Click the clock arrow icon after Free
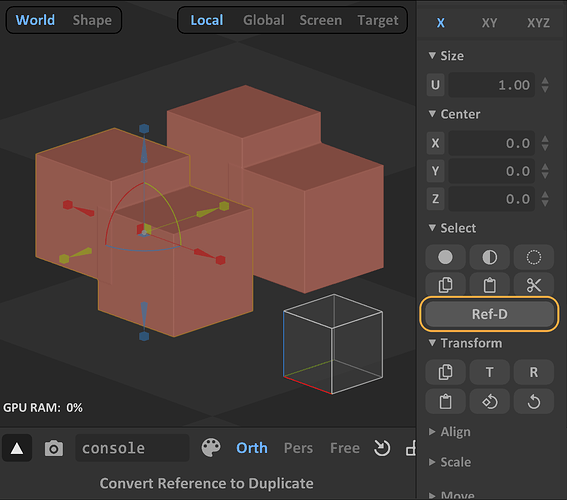Viewport: 567px width, 500px height. 382,448
